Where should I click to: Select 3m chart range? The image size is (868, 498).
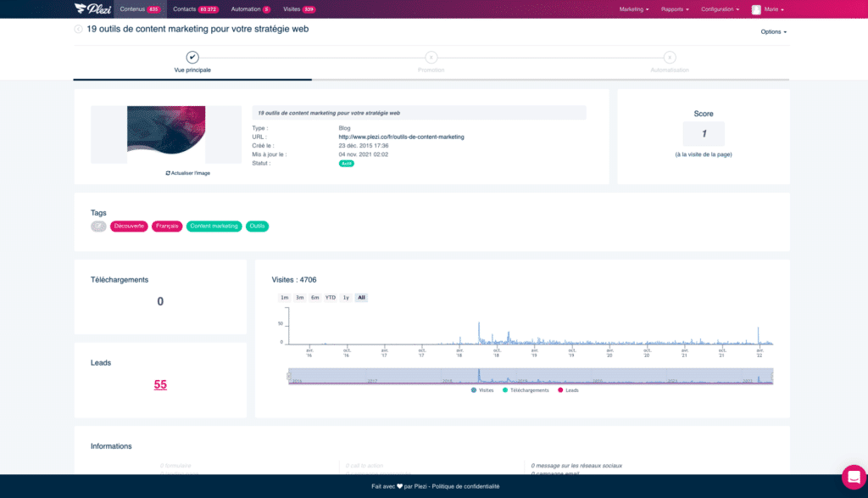(299, 298)
